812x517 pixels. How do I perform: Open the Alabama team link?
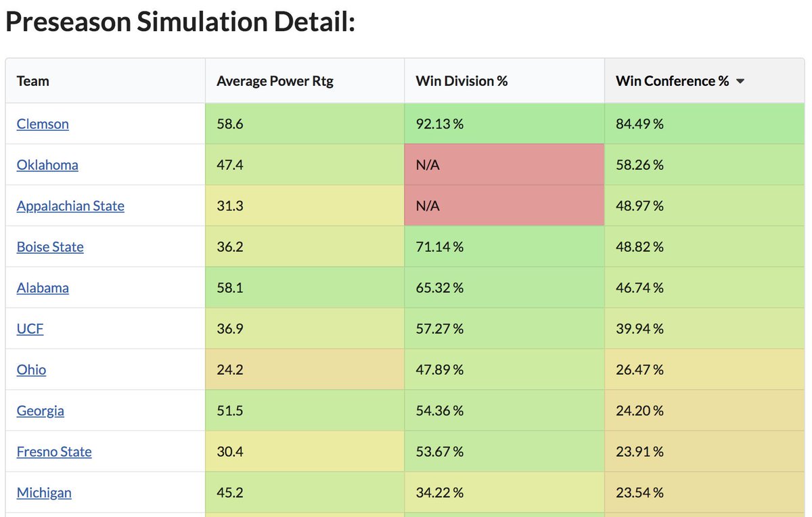pos(43,288)
